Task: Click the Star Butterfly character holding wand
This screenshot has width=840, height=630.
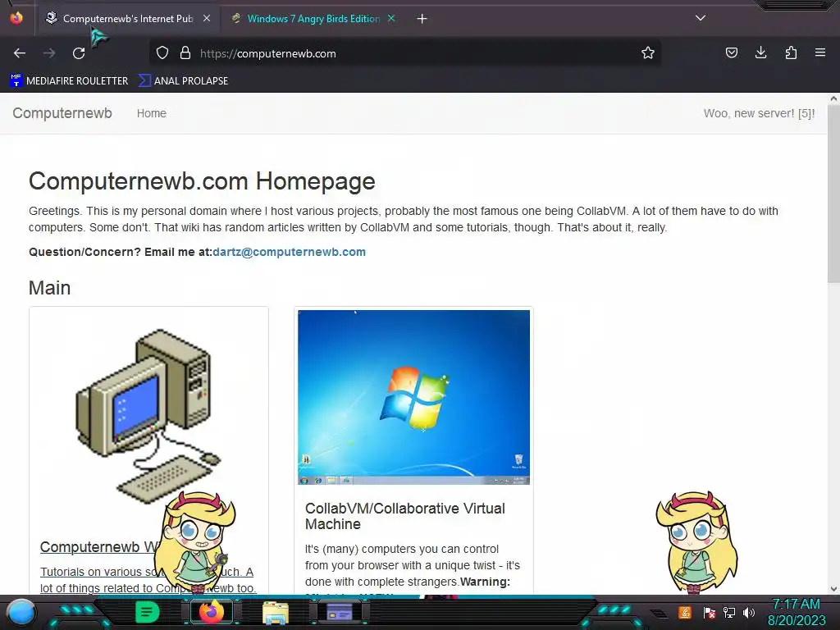Action: coord(195,542)
